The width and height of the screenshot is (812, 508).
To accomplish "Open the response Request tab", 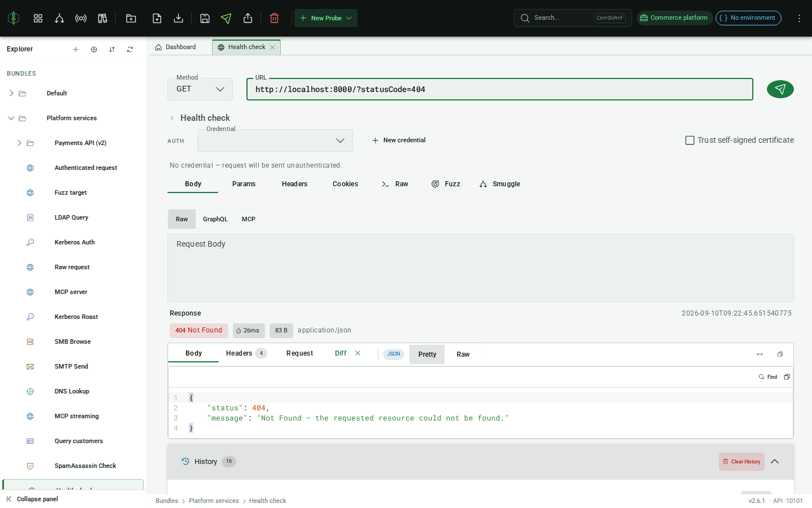I will point(299,353).
